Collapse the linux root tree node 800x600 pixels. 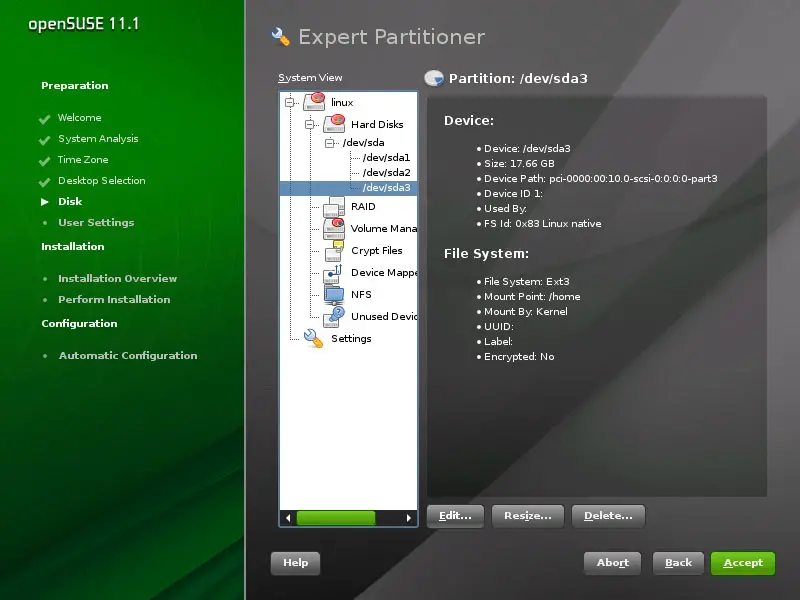289,102
